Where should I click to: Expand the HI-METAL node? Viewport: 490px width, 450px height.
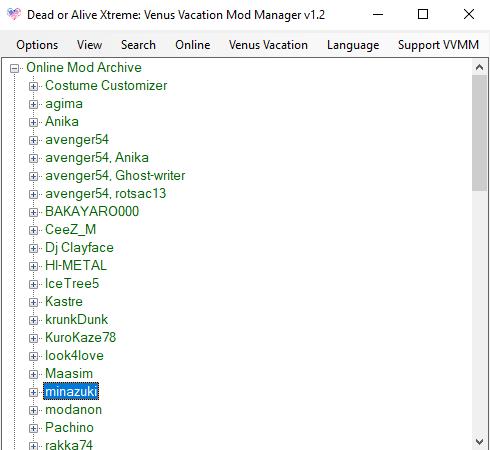(33, 266)
